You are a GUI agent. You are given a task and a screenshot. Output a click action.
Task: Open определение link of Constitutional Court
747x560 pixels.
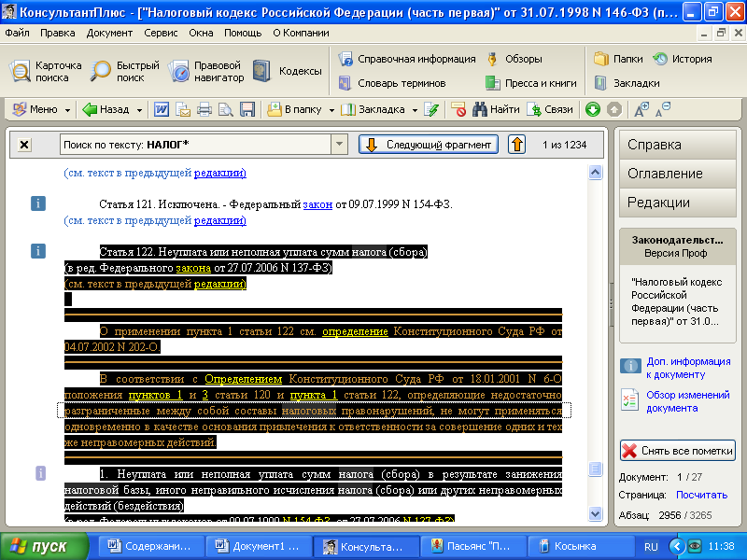coord(355,331)
